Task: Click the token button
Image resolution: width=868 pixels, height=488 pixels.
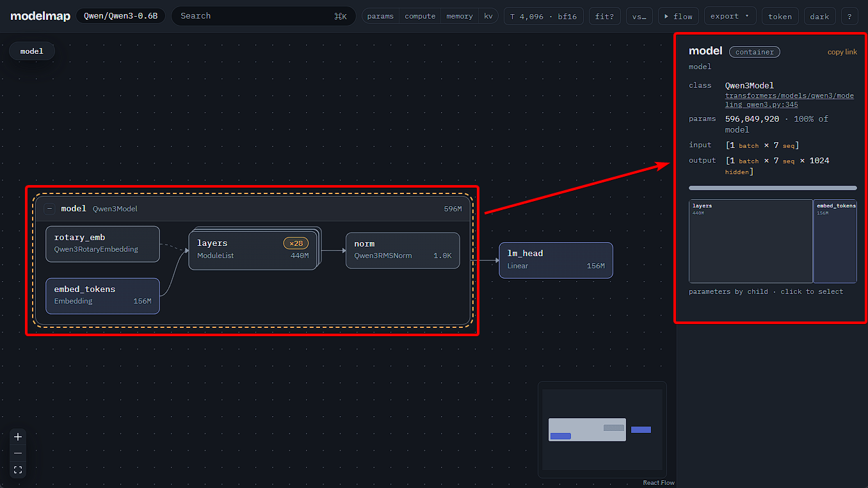Action: (780, 16)
